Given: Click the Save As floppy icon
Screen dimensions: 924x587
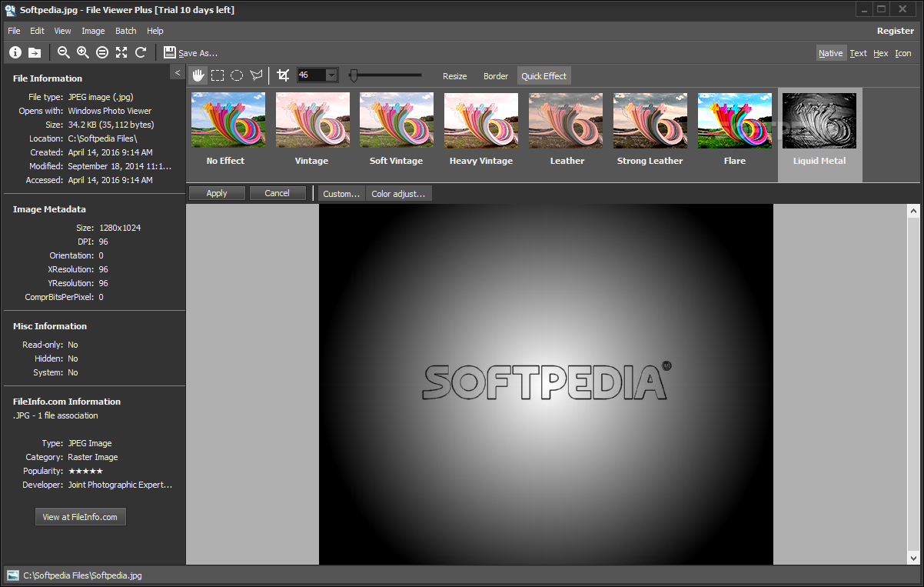Looking at the screenshot, I should pos(170,52).
